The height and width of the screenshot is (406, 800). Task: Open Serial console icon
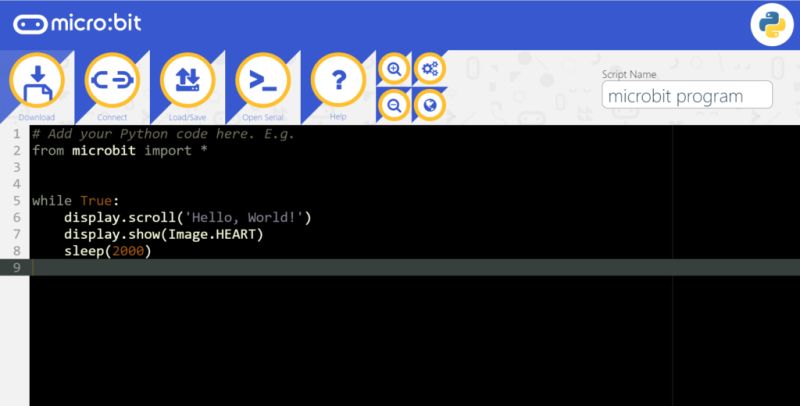pos(263,80)
